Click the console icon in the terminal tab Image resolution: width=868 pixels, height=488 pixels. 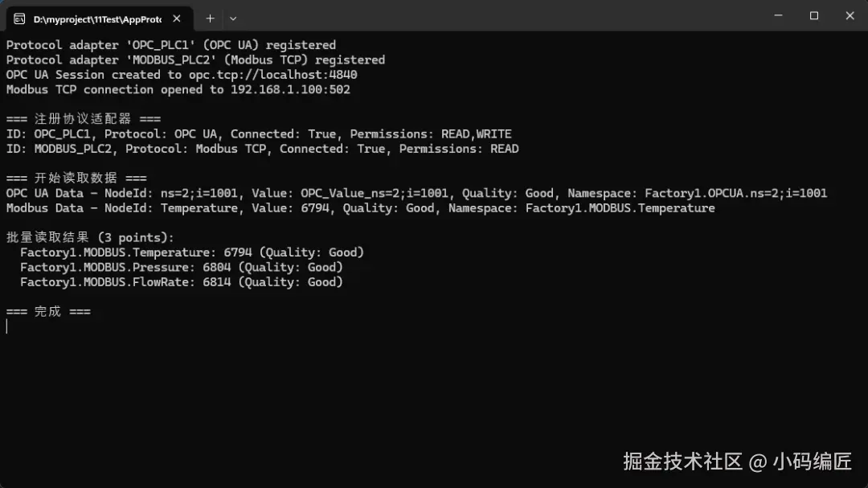19,18
